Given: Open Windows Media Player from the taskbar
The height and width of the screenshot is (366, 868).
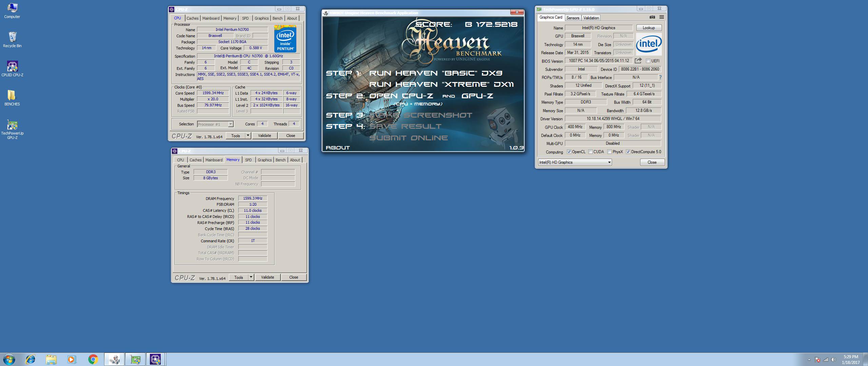Looking at the screenshot, I should (x=72, y=359).
